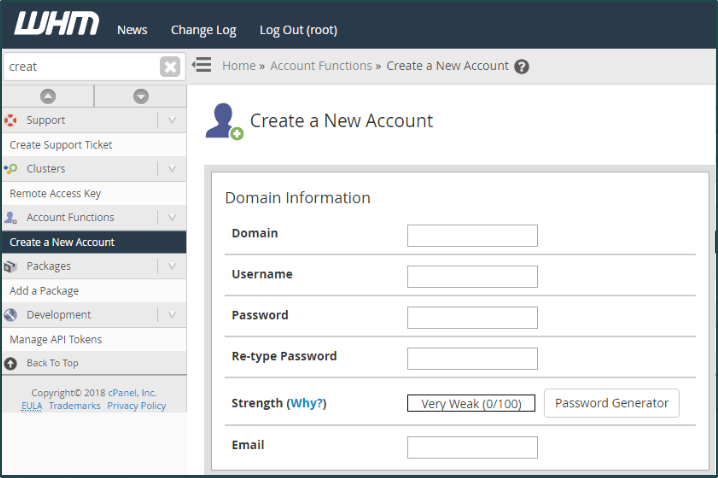Image resolution: width=718 pixels, height=478 pixels.
Task: Open the News menu item
Action: click(132, 30)
